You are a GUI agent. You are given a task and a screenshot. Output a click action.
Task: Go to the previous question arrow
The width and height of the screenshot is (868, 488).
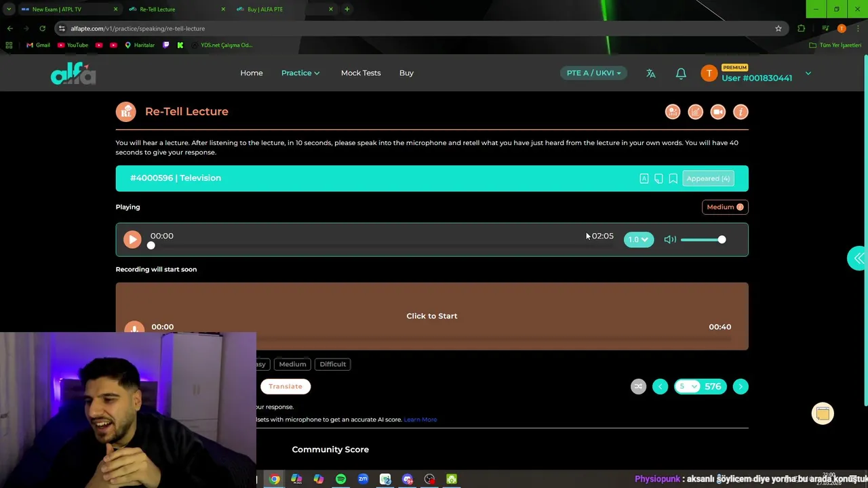[660, 386]
